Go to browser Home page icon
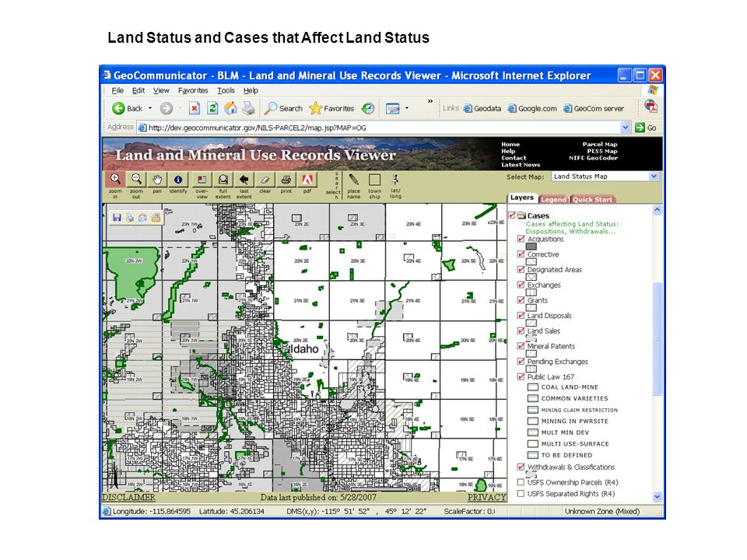Viewport: 747px width, 560px height. [230, 109]
